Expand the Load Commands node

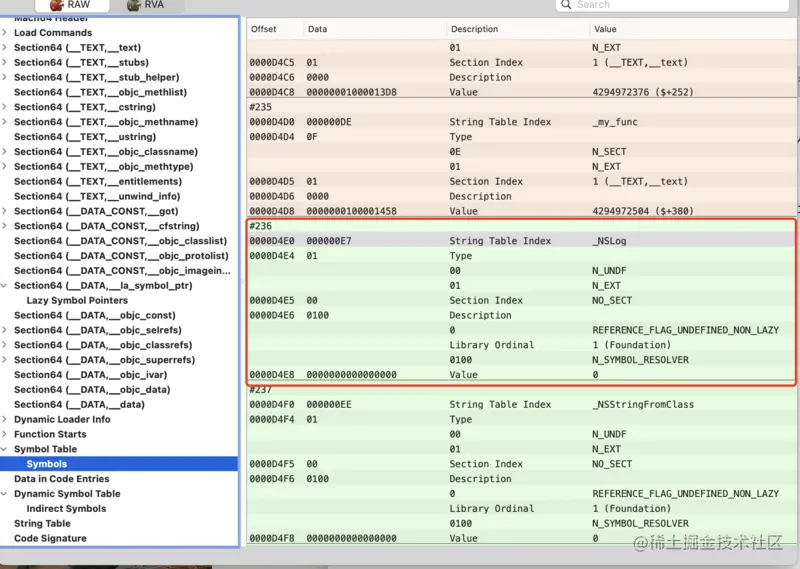tap(5, 33)
